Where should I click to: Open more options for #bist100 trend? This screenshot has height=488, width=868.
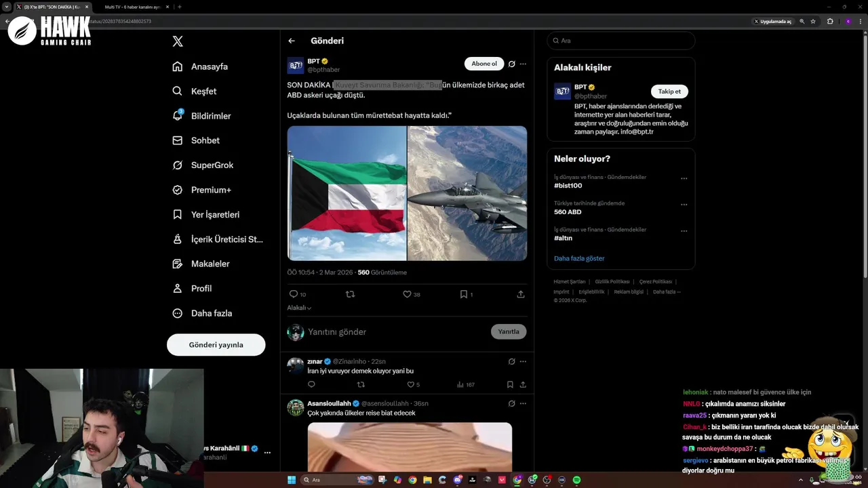pyautogui.click(x=684, y=178)
